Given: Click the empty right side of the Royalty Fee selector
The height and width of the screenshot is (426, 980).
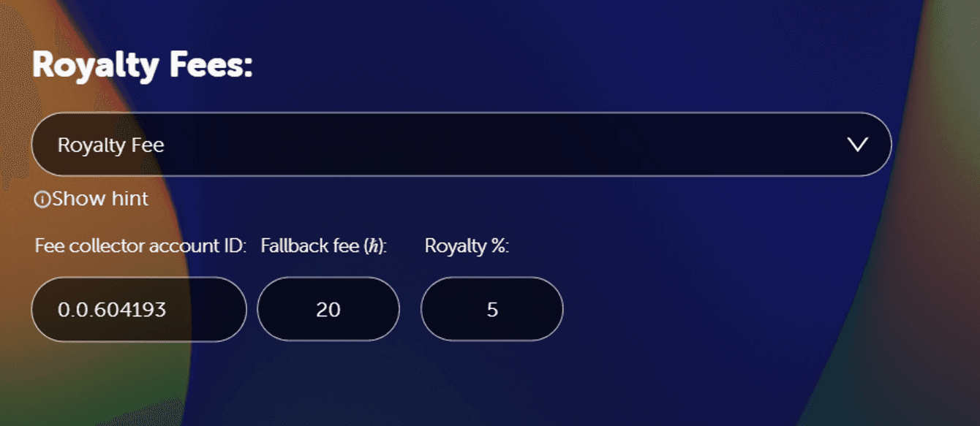Looking at the screenshot, I should pyautogui.click(x=658, y=145).
